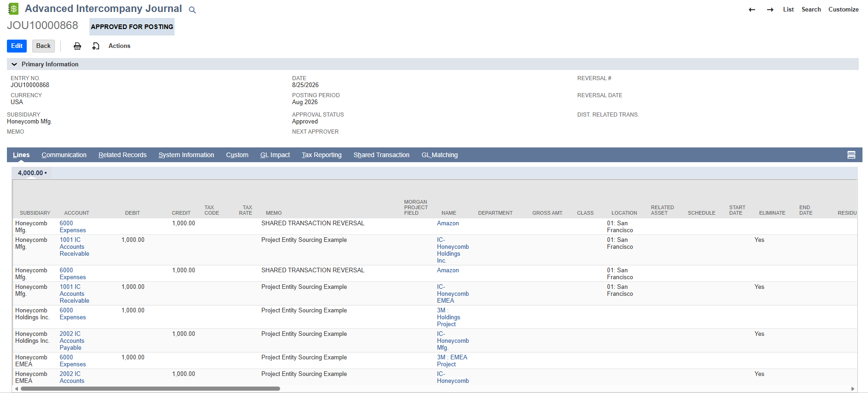The width and height of the screenshot is (868, 393).
Task: Open the IC-Honeycomb Mfg. name link
Action: pos(453,341)
